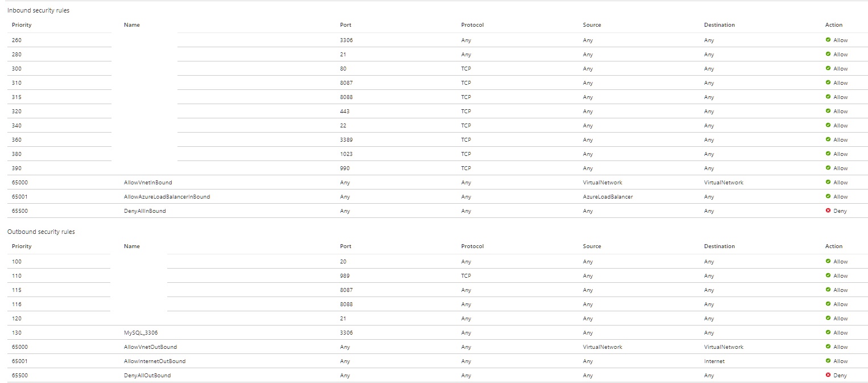Click outbound Destination column header
Viewport: 868px width, 383px height.
pos(719,246)
